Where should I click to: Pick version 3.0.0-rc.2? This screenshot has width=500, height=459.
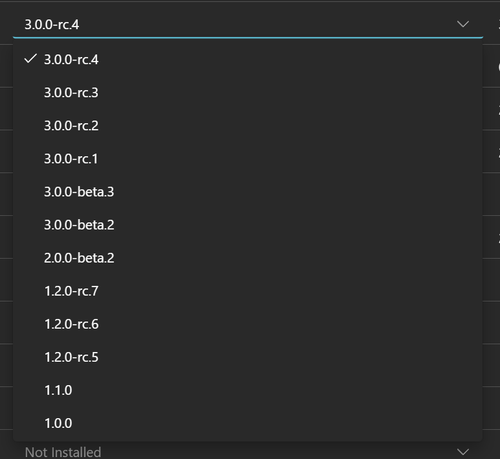coord(247,126)
